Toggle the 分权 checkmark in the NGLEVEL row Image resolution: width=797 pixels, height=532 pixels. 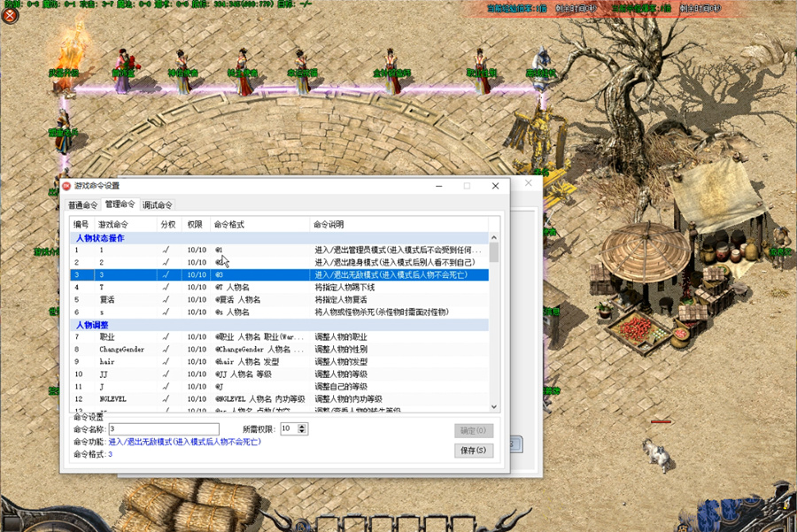point(166,399)
